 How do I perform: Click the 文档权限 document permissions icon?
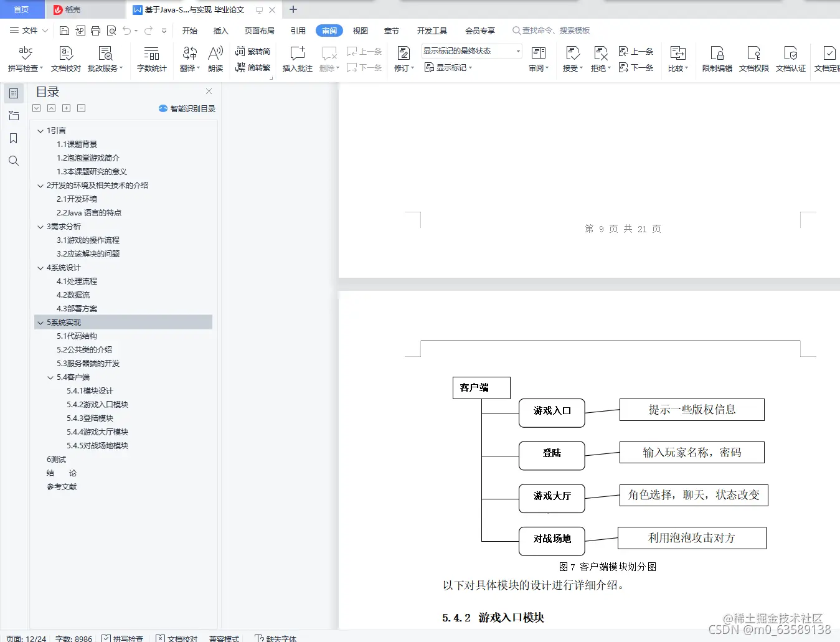click(753, 59)
